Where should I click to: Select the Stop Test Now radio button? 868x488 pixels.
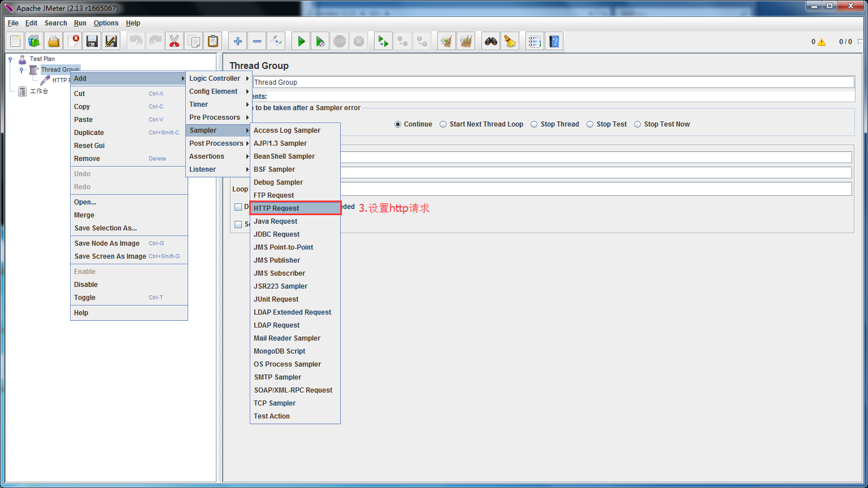pos(637,124)
